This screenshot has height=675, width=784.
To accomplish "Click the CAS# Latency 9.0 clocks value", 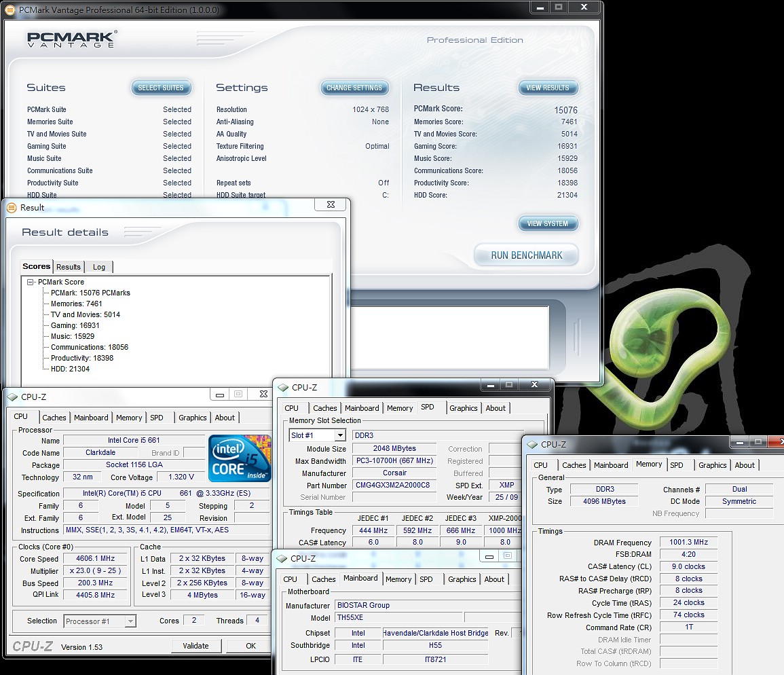I will pos(688,566).
